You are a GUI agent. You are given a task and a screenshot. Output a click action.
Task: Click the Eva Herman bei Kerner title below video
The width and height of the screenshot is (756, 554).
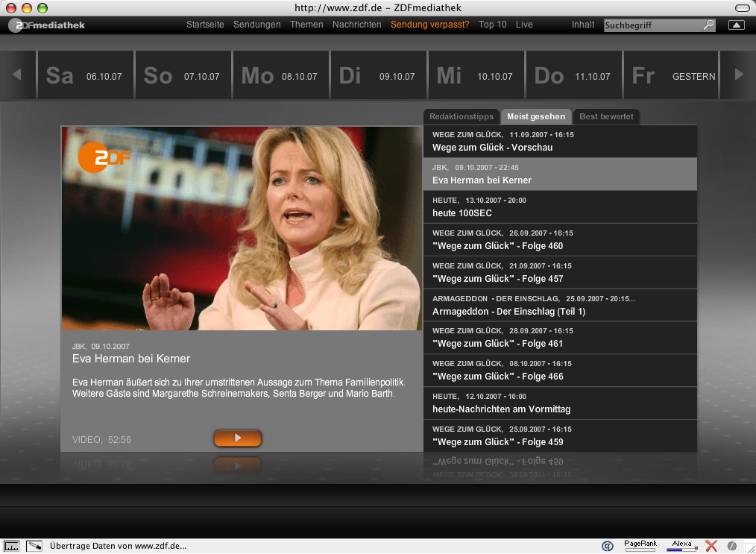pos(131,359)
